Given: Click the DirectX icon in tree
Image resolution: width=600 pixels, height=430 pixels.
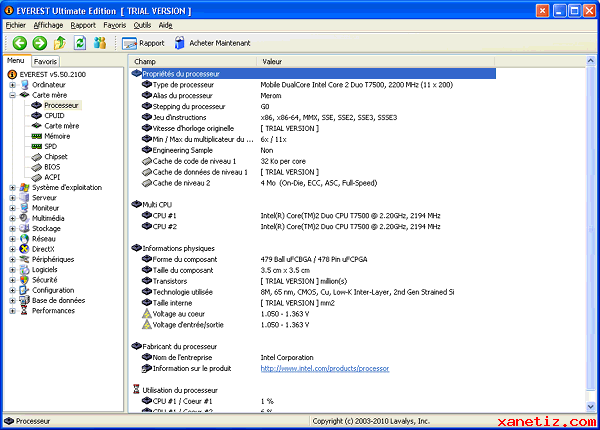Looking at the screenshot, I should click(24, 249).
